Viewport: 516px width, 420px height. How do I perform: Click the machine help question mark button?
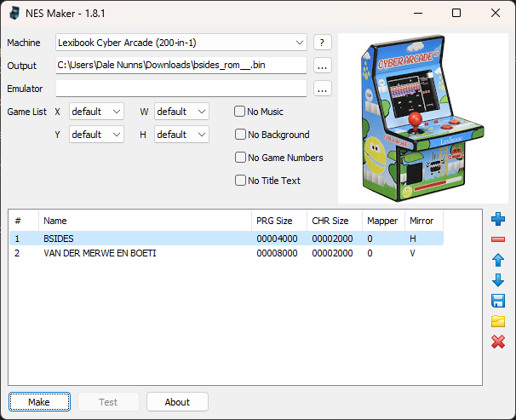(322, 43)
